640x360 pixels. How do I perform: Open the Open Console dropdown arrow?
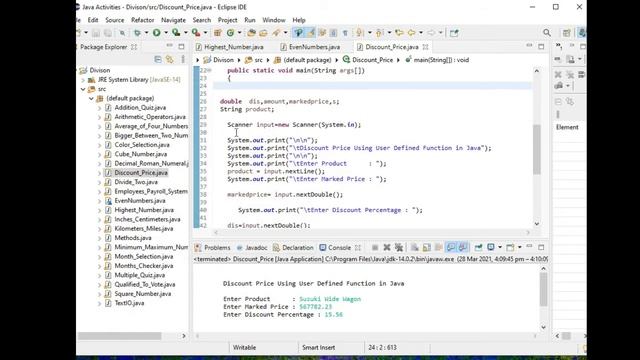tap(520, 247)
